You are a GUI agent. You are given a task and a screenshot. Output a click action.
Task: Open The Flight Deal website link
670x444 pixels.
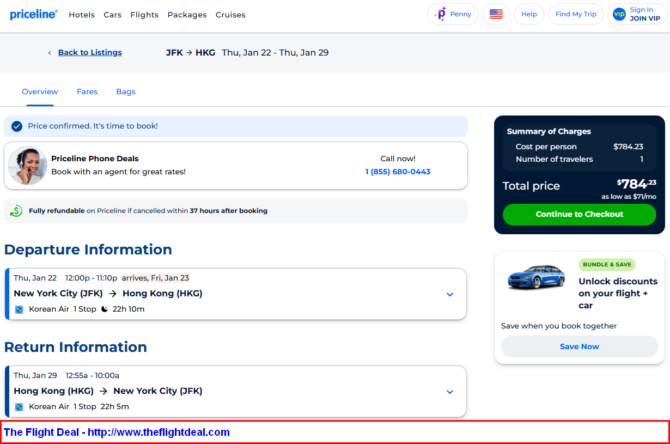coord(117,432)
